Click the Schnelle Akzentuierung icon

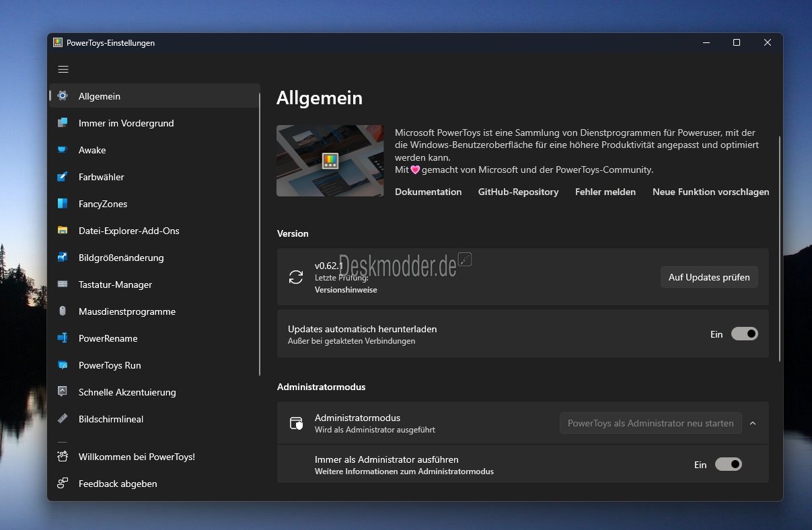tap(63, 391)
